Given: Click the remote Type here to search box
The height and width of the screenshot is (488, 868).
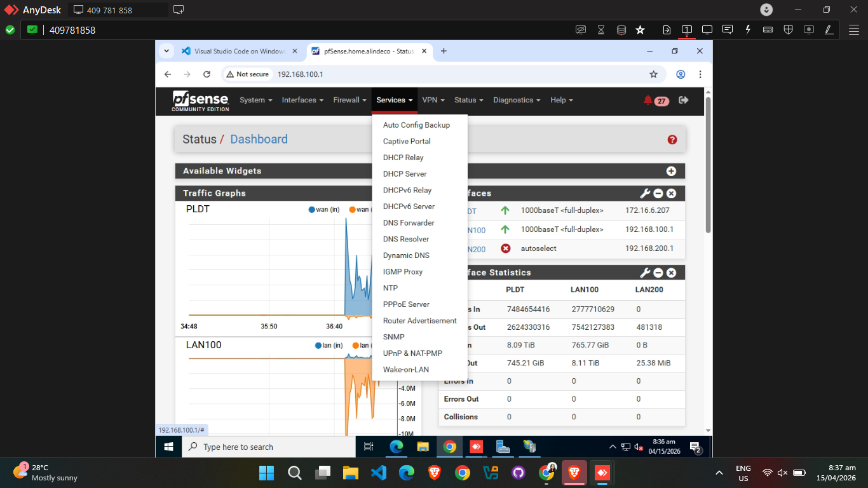Looking at the screenshot, I should coord(269,447).
